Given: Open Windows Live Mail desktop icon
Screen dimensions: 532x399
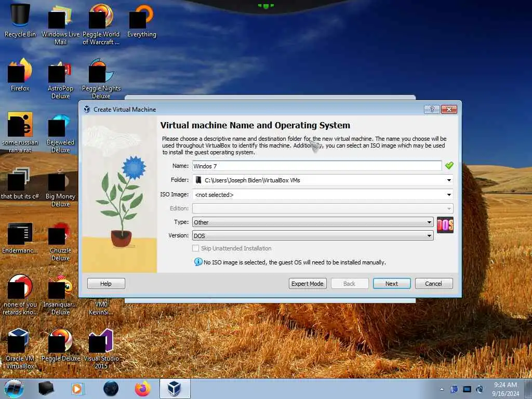Looking at the screenshot, I should pyautogui.click(x=60, y=24).
